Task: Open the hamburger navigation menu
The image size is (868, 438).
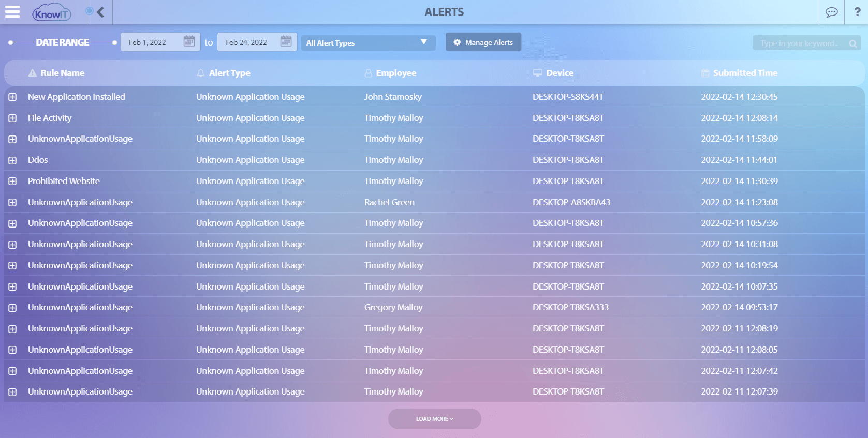Action: pyautogui.click(x=12, y=12)
